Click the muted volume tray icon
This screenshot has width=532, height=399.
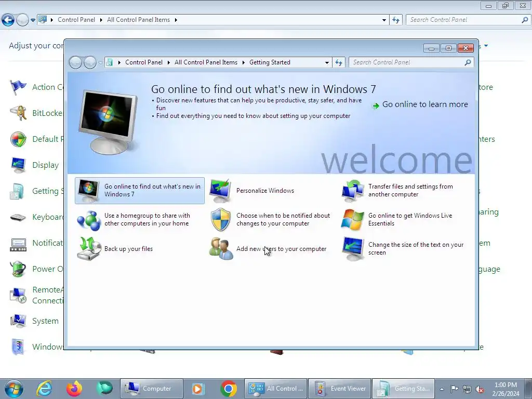click(480, 389)
